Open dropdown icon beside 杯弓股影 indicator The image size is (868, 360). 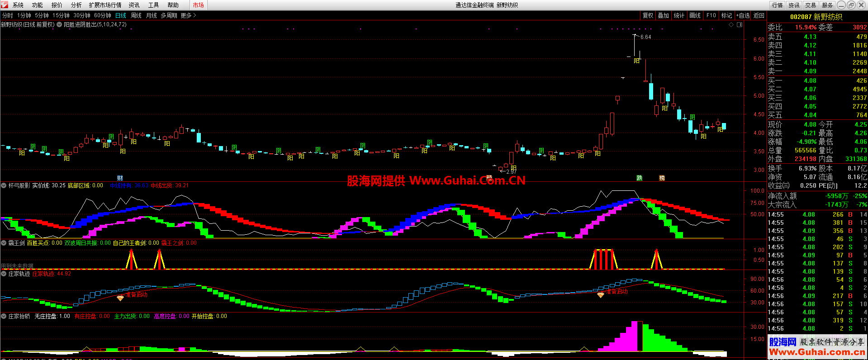click(x=4, y=185)
